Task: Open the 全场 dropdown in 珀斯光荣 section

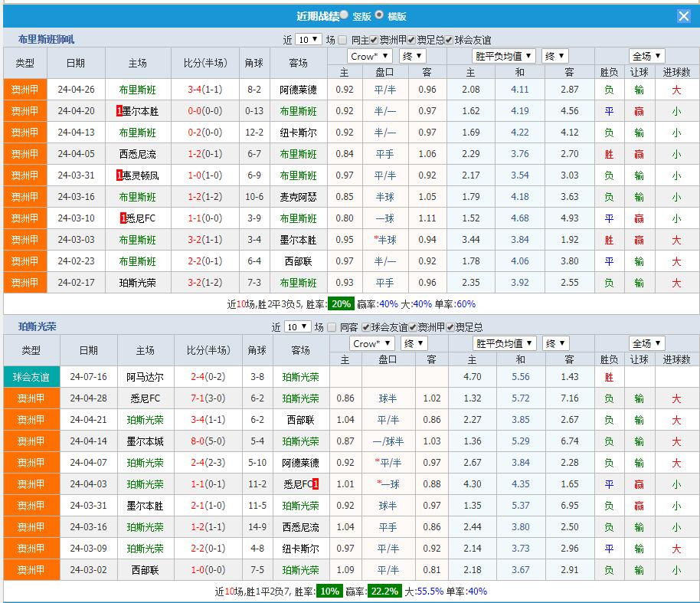Action: click(647, 344)
